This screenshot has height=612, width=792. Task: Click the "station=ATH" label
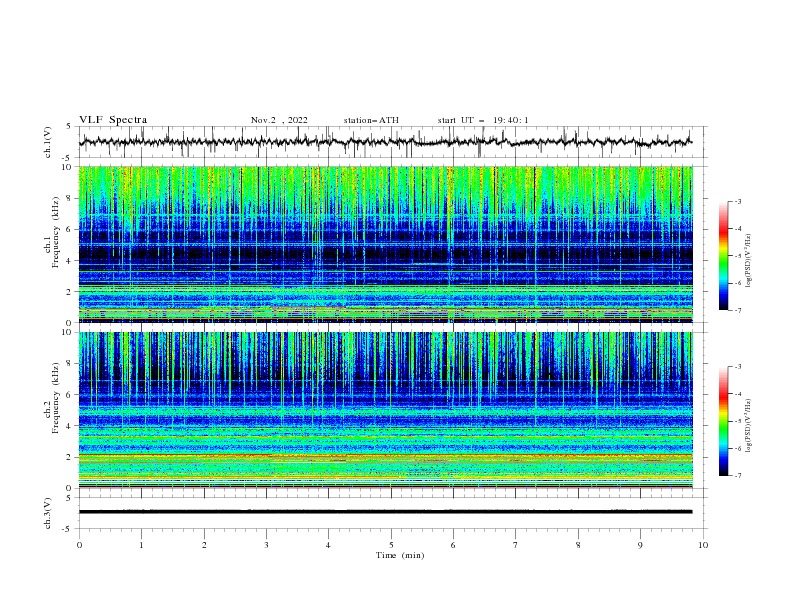tap(371, 120)
